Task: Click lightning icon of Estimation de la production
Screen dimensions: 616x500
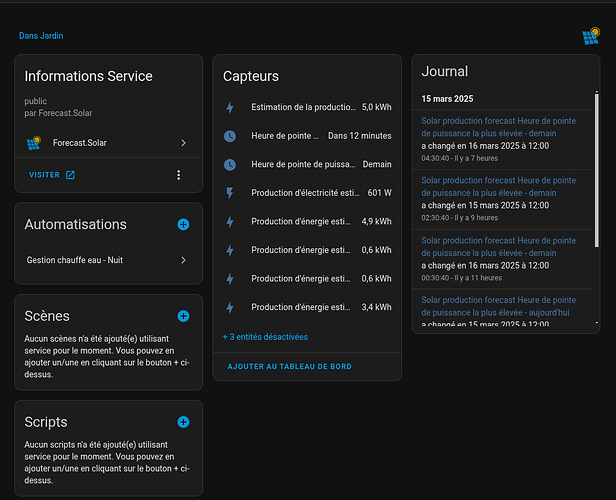Action: pyautogui.click(x=230, y=107)
